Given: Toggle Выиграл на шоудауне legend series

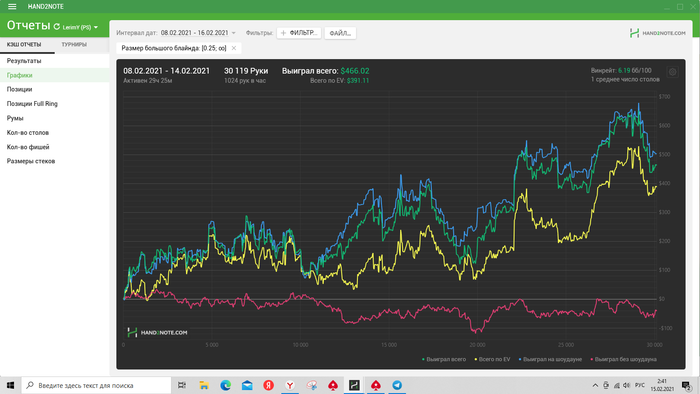Looking at the screenshot, I should pos(550,359).
